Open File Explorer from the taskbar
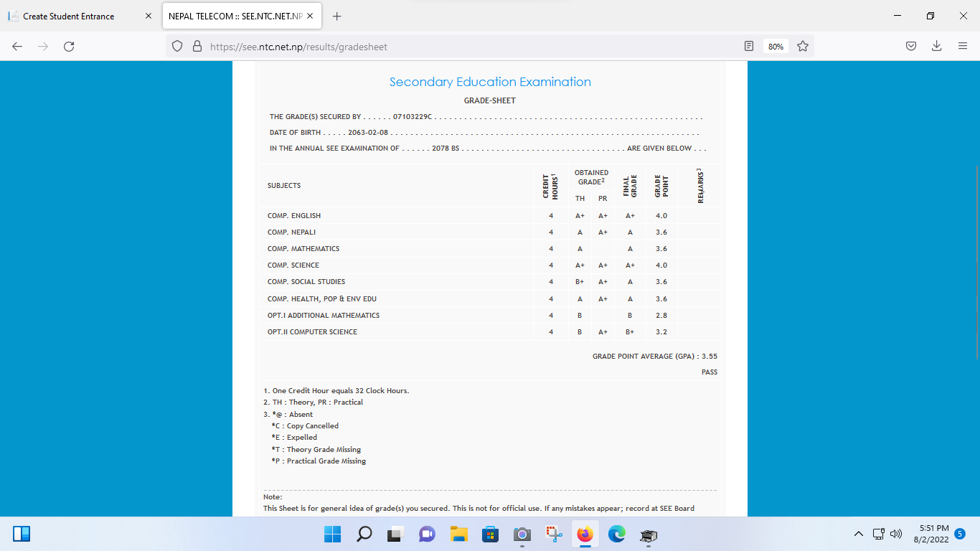This screenshot has width=980, height=551. (x=458, y=534)
